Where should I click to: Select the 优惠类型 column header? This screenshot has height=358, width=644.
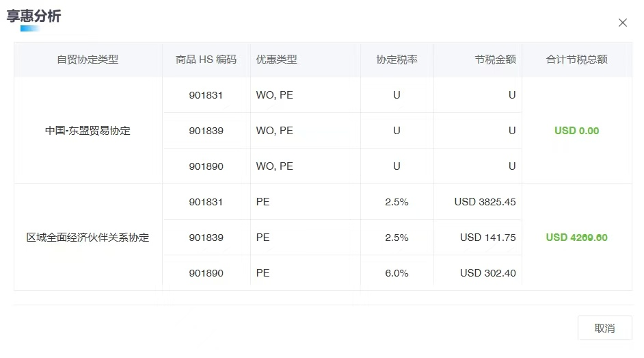coord(277,60)
